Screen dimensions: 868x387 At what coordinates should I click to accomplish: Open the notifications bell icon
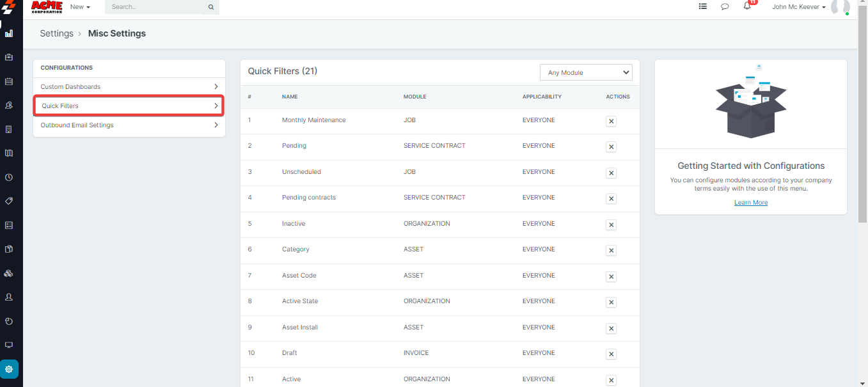[747, 6]
